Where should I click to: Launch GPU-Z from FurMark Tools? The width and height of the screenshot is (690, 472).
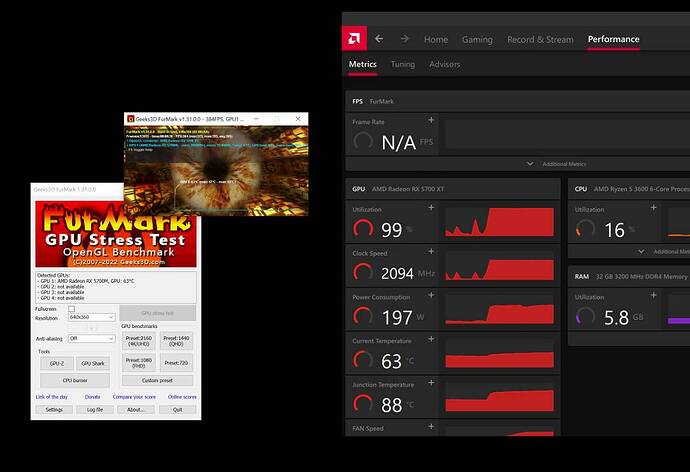pos(57,363)
